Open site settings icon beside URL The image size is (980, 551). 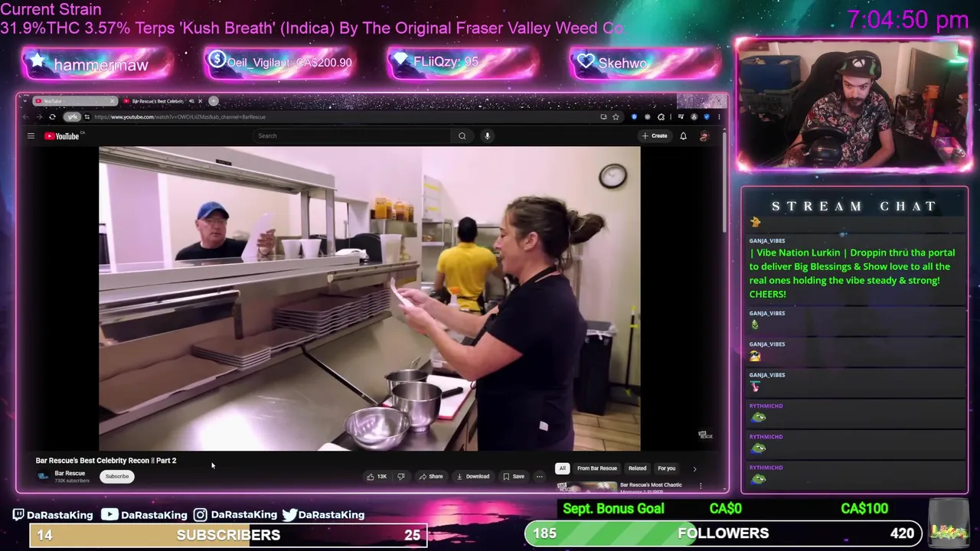click(87, 117)
